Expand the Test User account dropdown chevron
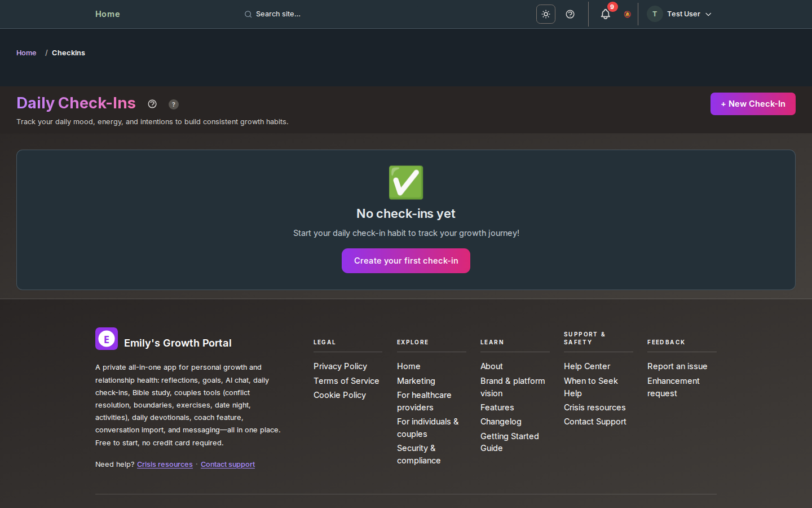812x508 pixels. click(708, 14)
